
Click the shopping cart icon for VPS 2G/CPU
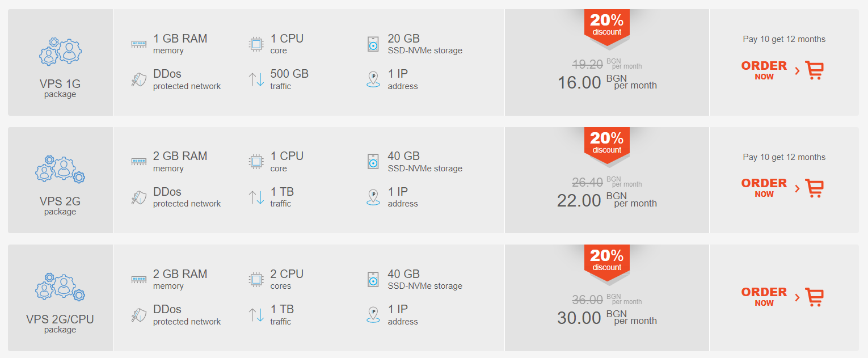814,297
